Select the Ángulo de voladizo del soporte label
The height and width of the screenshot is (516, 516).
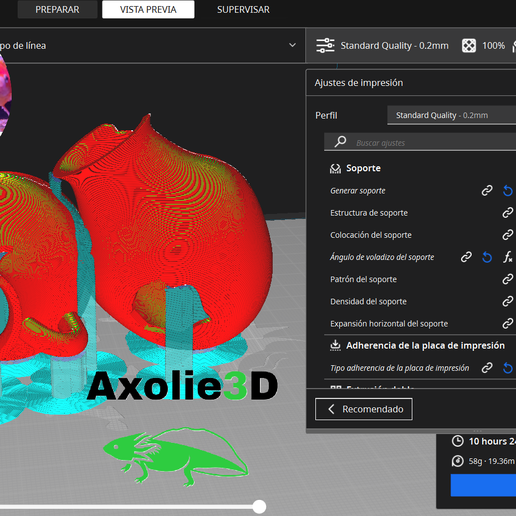(382, 257)
